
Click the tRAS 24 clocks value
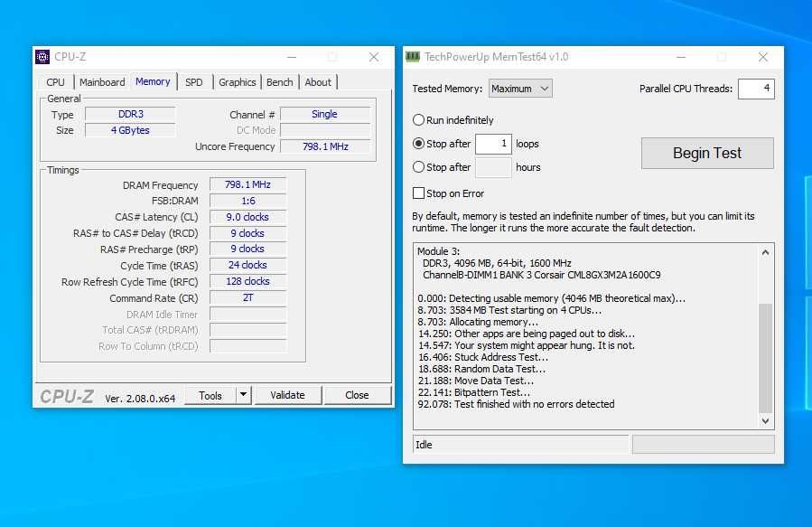pos(247,265)
